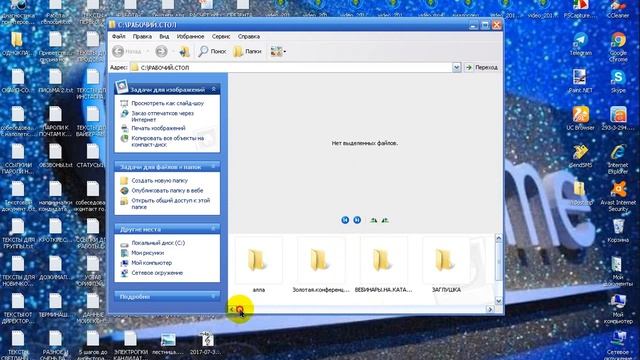Open the Правка menu
The image size is (640, 360).
pos(142,36)
